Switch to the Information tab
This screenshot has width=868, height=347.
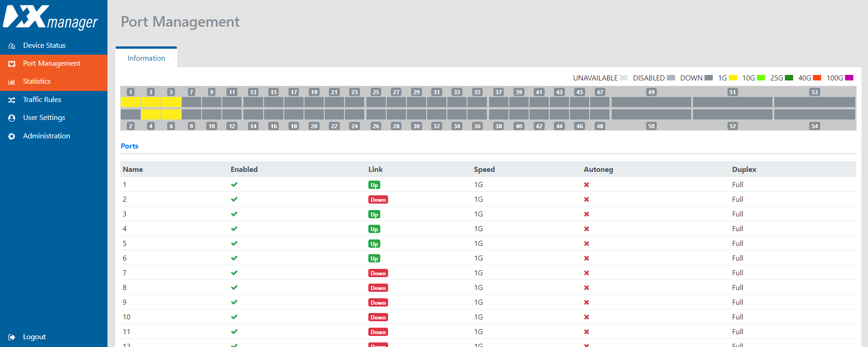146,58
